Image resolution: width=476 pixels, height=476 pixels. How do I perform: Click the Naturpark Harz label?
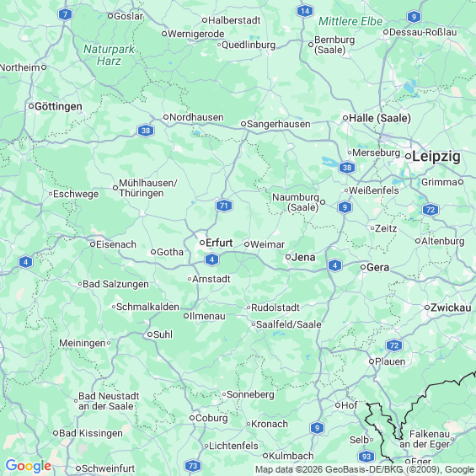[x=109, y=55]
